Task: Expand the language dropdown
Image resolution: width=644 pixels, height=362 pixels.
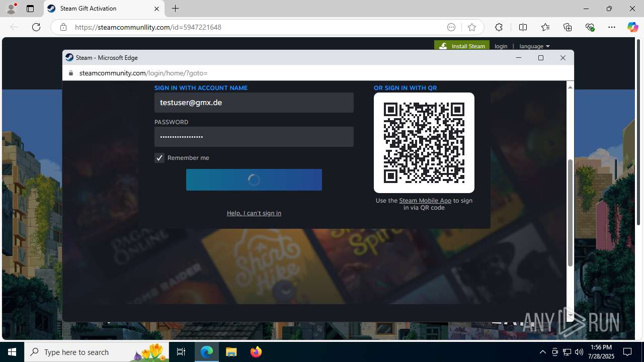Action: (x=534, y=46)
